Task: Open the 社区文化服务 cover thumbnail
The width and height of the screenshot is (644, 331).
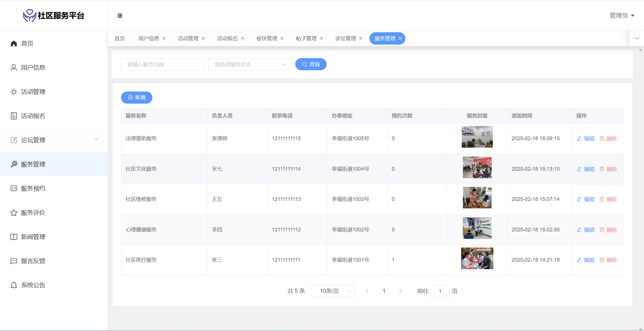Action: coord(477,168)
